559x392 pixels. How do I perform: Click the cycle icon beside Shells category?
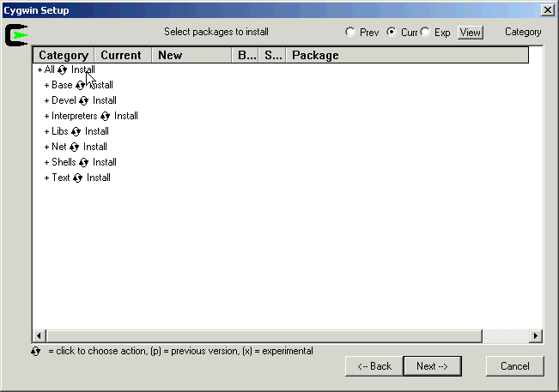(x=84, y=162)
